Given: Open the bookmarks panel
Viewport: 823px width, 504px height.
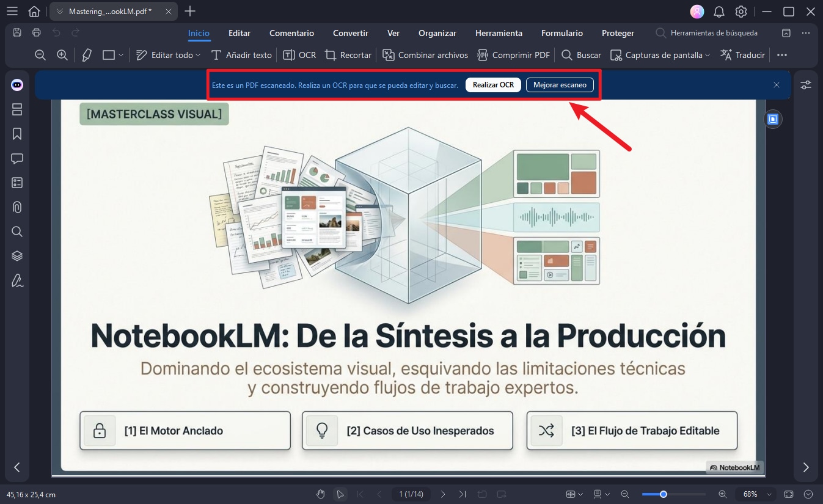Looking at the screenshot, I should (x=17, y=134).
